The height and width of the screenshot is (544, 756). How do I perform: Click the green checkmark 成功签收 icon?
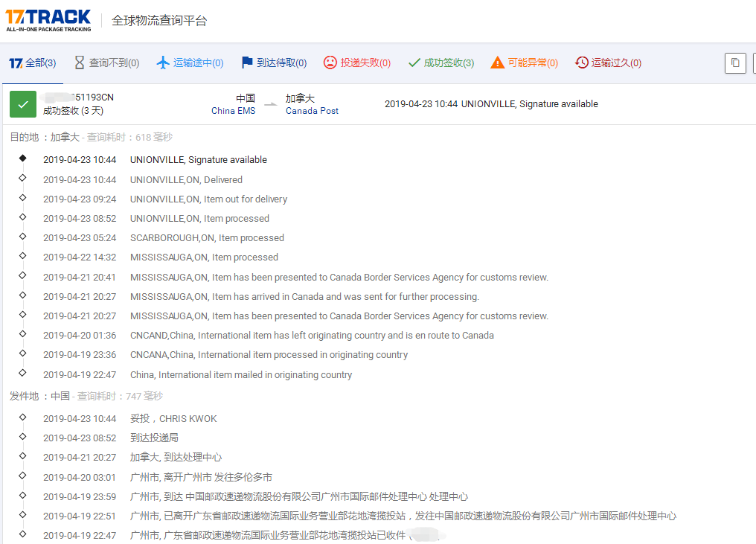pos(414,63)
